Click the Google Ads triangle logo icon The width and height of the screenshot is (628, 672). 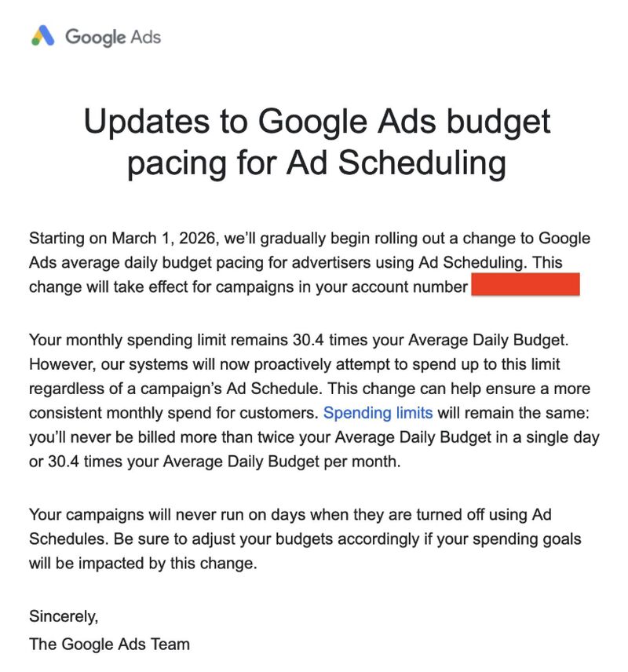click(42, 36)
